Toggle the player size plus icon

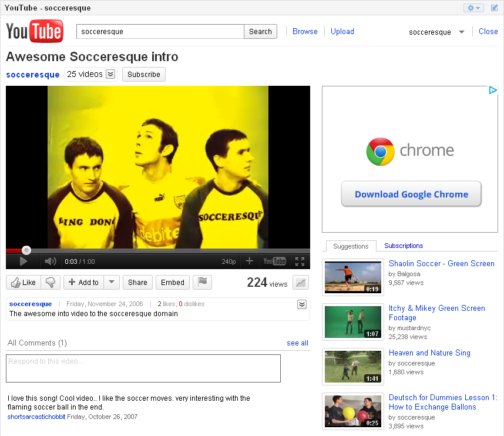(x=250, y=261)
